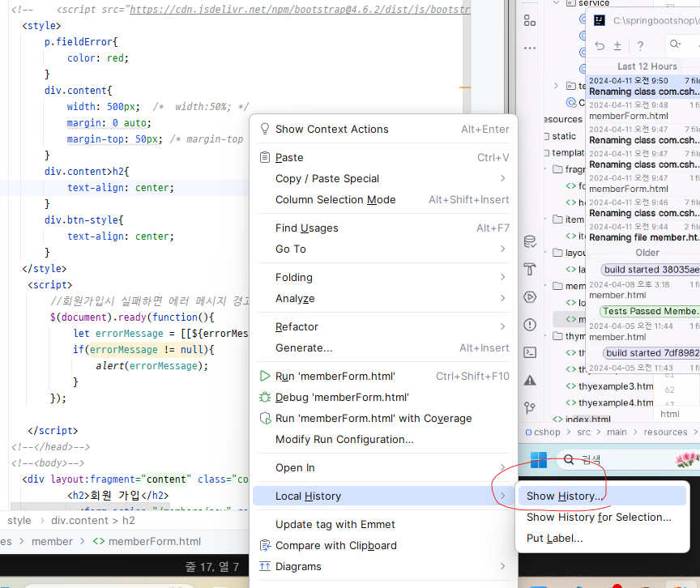Select the 9:50 Renaming class history entry

[x=642, y=87]
